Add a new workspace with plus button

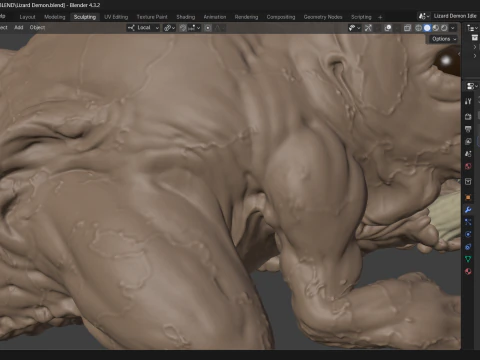(380, 17)
